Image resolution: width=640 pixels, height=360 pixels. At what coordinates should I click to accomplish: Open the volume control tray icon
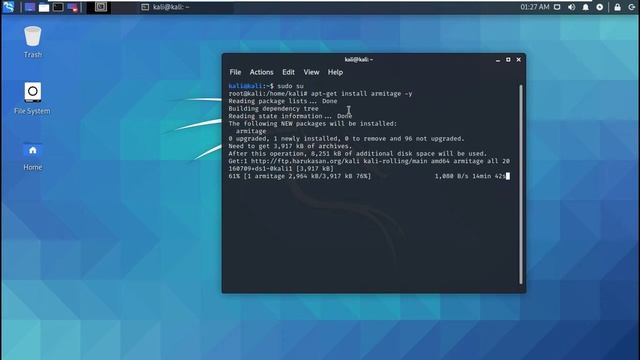pyautogui.click(x=571, y=7)
